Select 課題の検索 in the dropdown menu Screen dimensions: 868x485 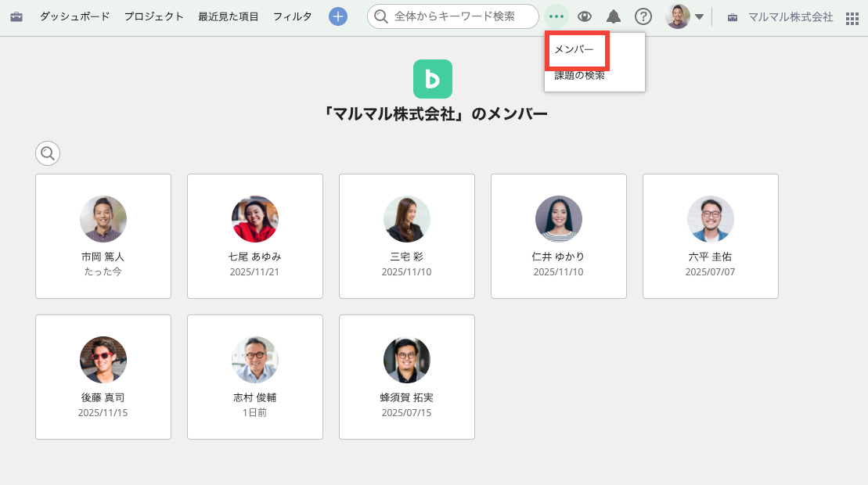click(x=580, y=76)
